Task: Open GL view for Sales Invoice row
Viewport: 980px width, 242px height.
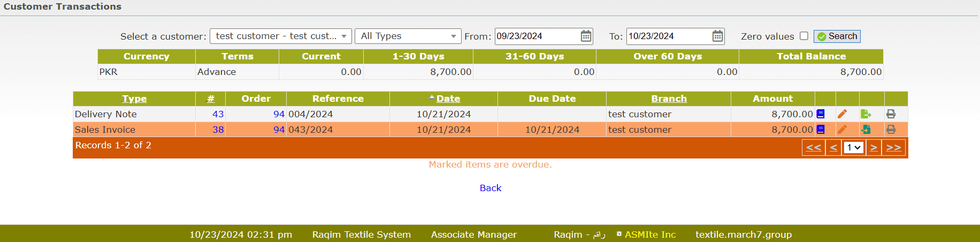Action: coord(821,130)
